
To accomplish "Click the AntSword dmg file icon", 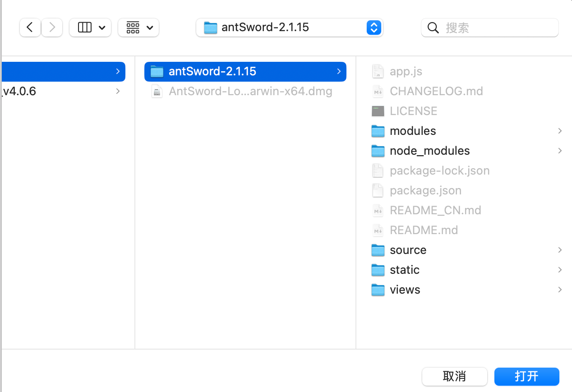I will (157, 92).
